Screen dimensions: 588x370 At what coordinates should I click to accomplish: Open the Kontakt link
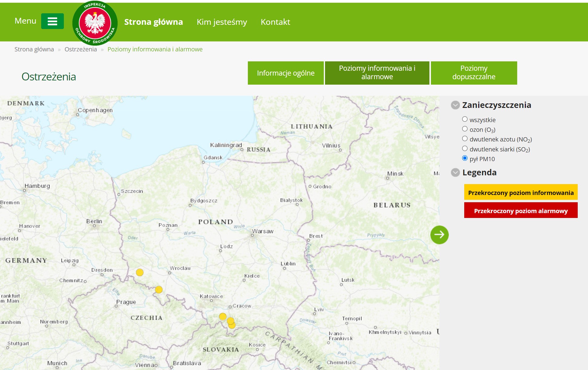click(x=275, y=22)
